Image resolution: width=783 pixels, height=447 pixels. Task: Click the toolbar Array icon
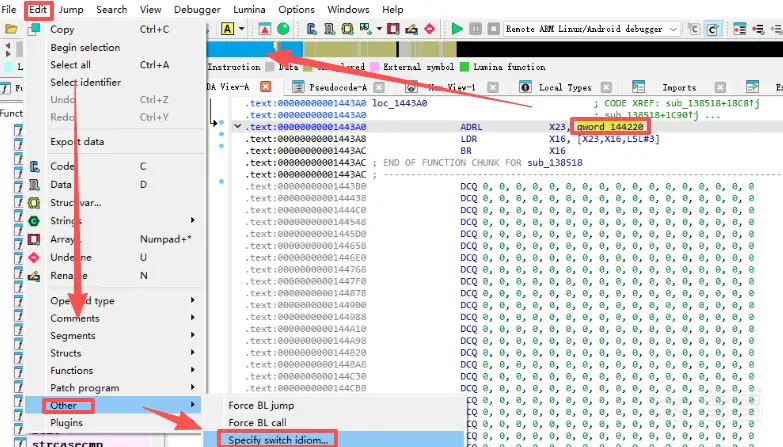(x=393, y=29)
